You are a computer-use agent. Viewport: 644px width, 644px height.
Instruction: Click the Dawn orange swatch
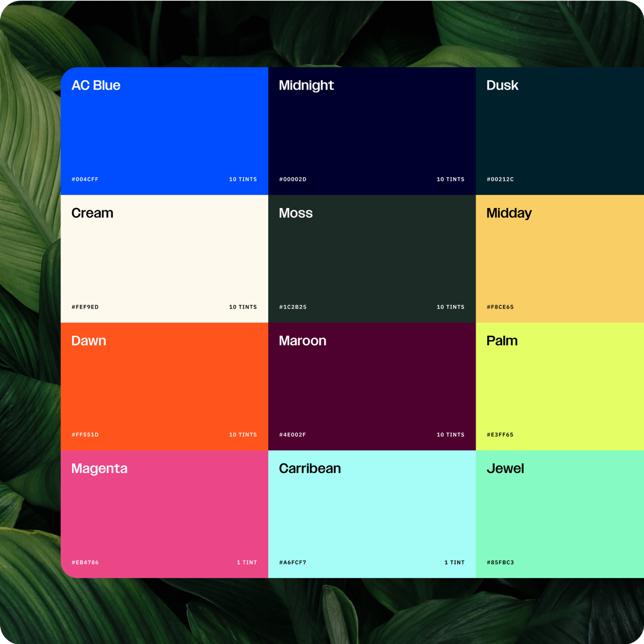pyautogui.click(x=164, y=386)
